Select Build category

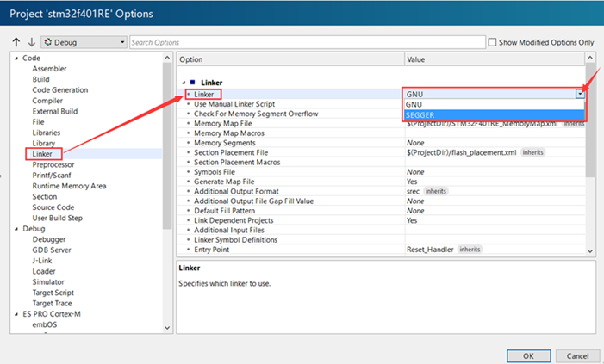tap(40, 79)
